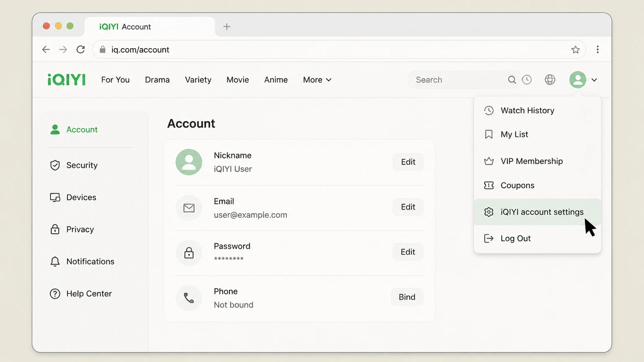Choose VIP Membership from profile menu
644x362 pixels.
click(x=538, y=161)
